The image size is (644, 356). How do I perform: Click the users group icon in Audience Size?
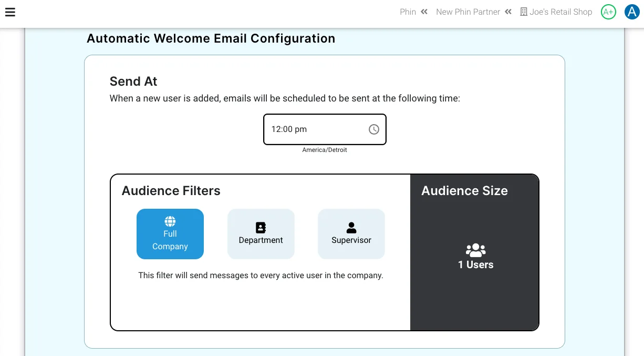(x=476, y=250)
